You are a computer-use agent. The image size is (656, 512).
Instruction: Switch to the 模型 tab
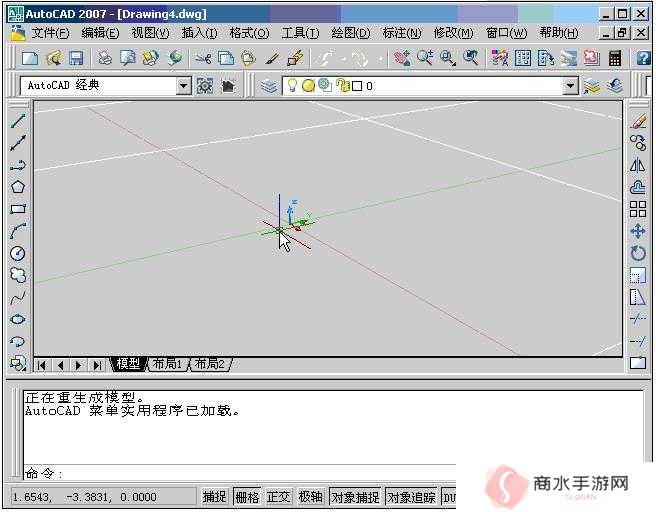click(x=128, y=364)
